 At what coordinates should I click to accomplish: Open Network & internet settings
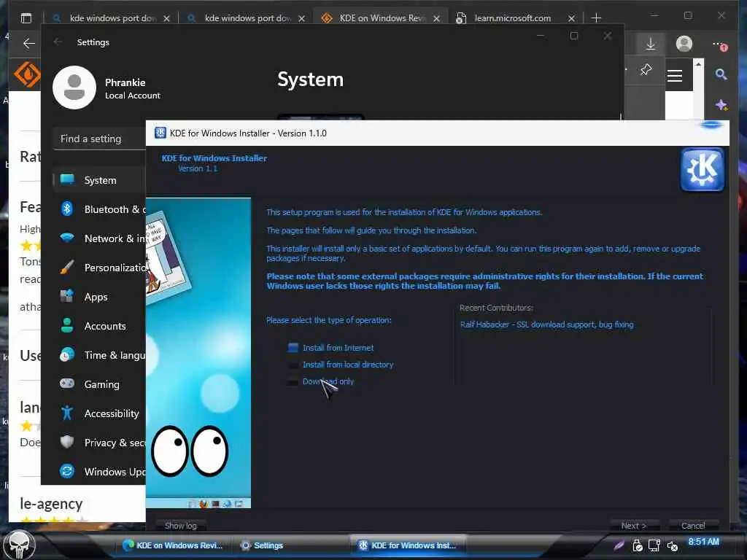tap(99, 238)
